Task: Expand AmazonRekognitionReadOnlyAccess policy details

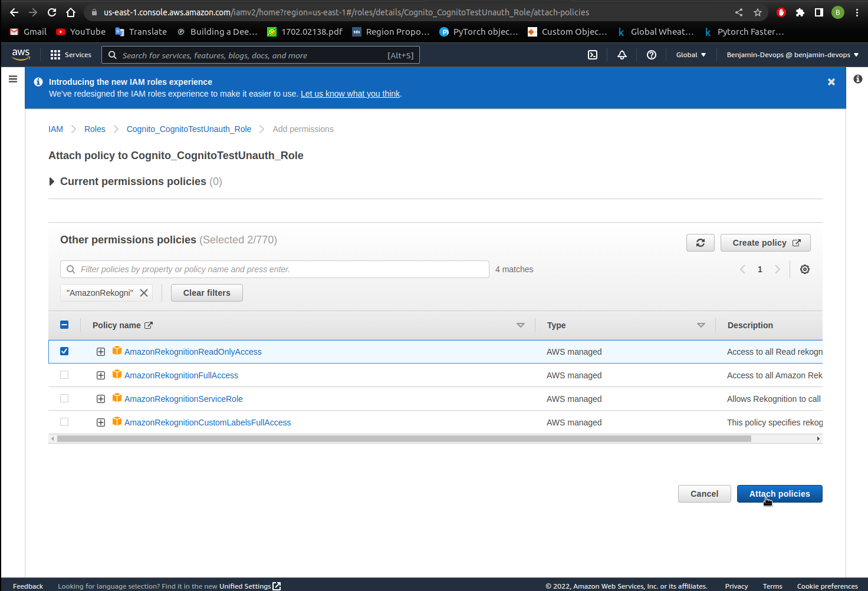Action: coord(101,352)
